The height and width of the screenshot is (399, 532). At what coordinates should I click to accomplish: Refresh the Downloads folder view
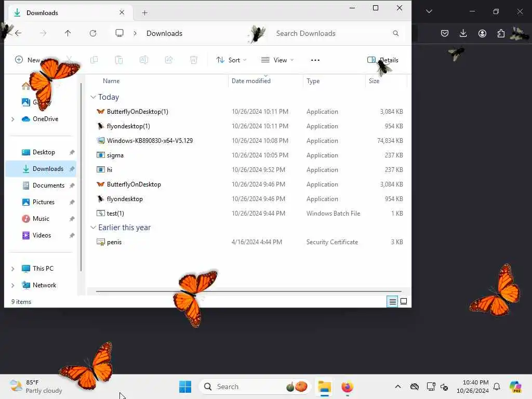coord(93,33)
